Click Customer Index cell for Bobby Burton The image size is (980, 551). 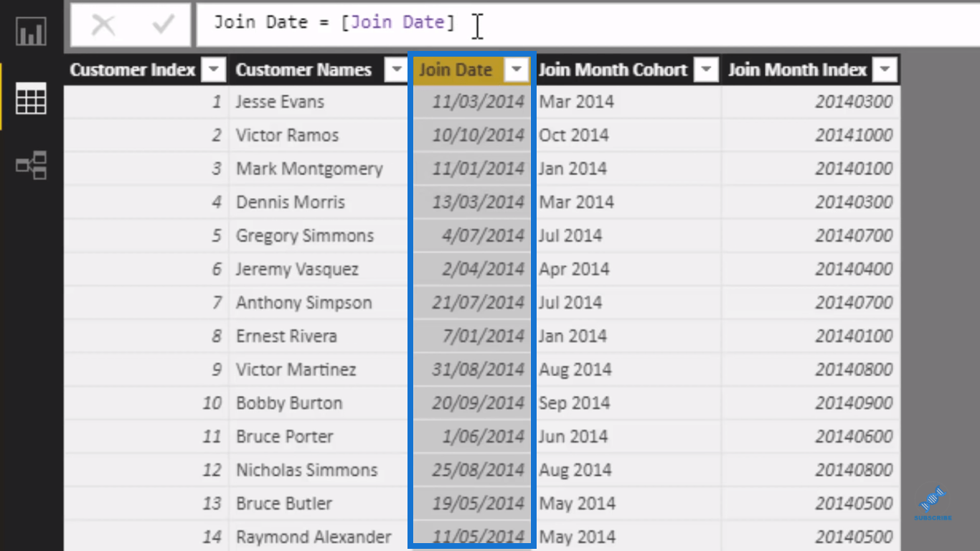click(x=146, y=403)
